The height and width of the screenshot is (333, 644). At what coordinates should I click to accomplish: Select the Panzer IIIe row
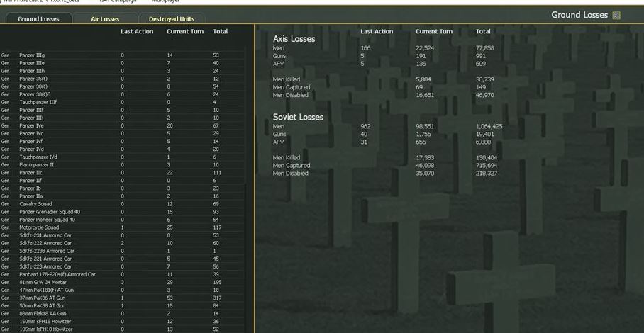pos(123,63)
